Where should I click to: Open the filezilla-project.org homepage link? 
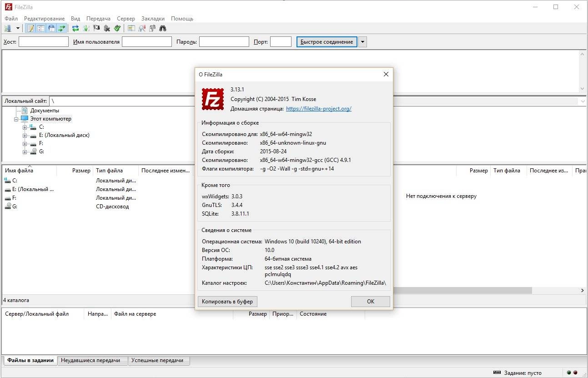[x=319, y=109]
